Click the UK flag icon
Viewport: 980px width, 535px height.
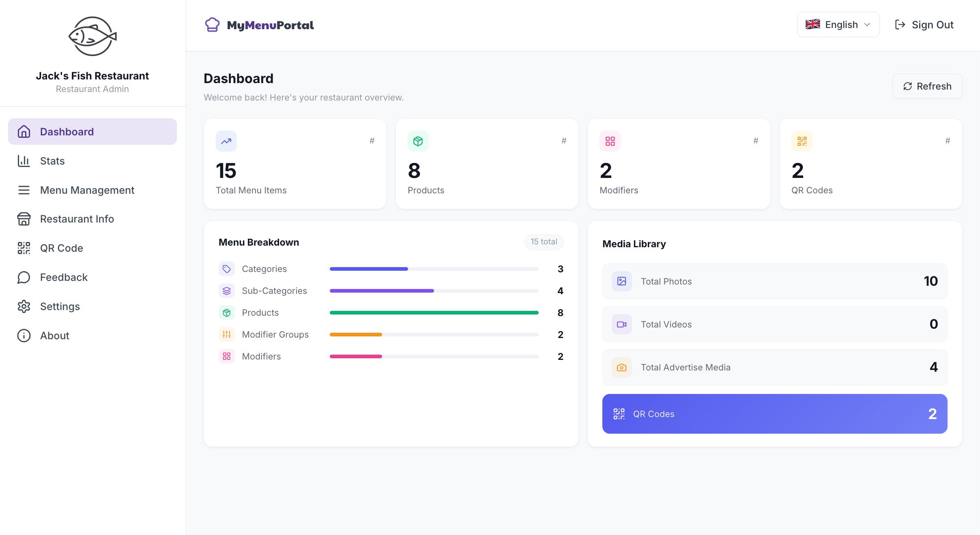(x=813, y=24)
